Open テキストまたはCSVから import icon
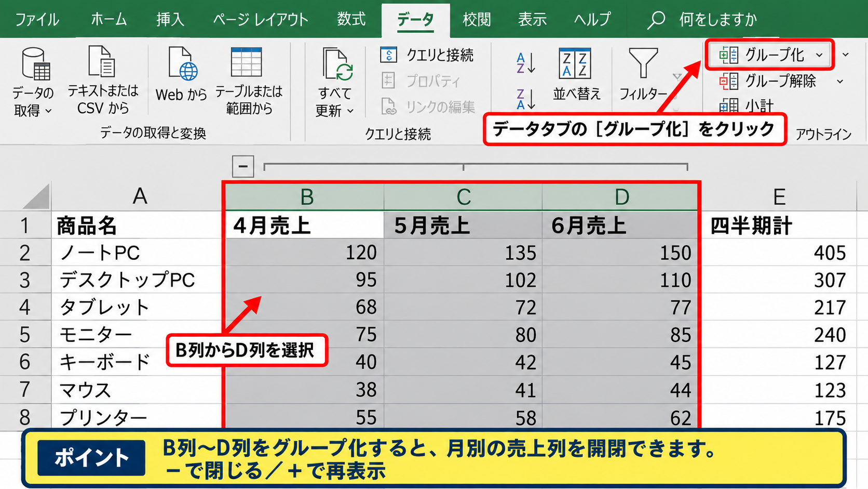 (102, 62)
